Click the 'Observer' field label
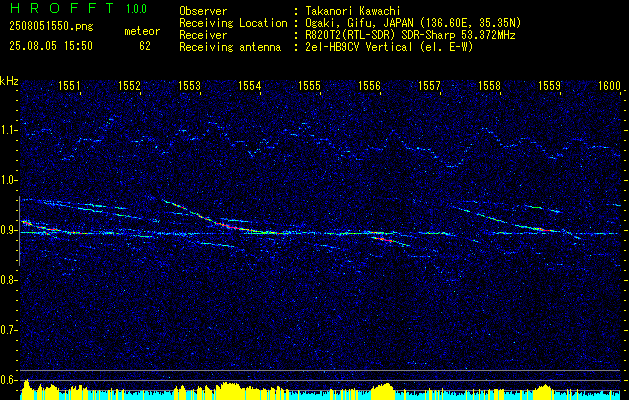Image resolution: width=629 pixels, height=400 pixels. pos(203,11)
